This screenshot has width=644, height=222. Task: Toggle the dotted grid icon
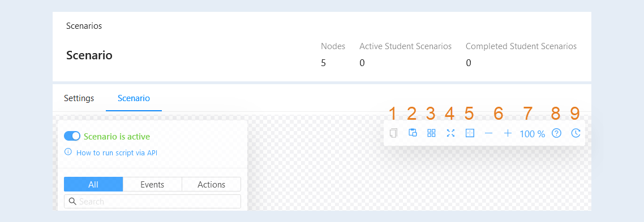click(x=470, y=133)
